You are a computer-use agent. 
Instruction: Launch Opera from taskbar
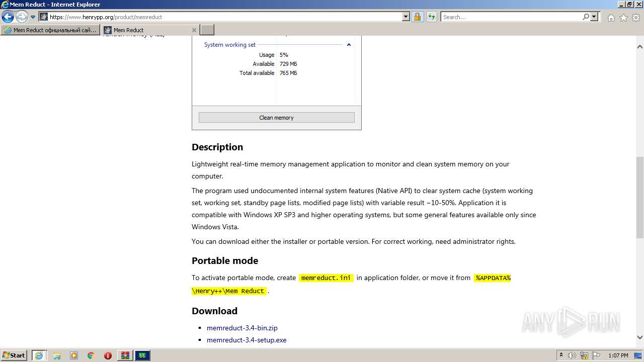108,355
